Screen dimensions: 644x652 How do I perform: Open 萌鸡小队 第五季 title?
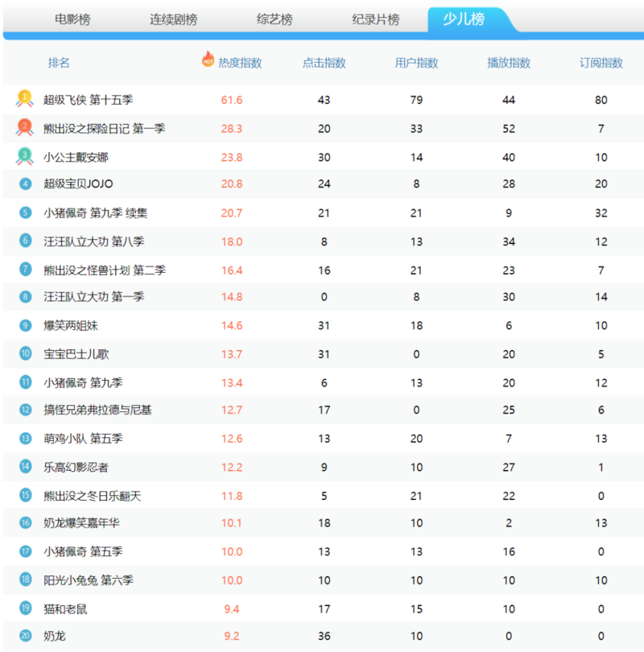click(x=83, y=439)
